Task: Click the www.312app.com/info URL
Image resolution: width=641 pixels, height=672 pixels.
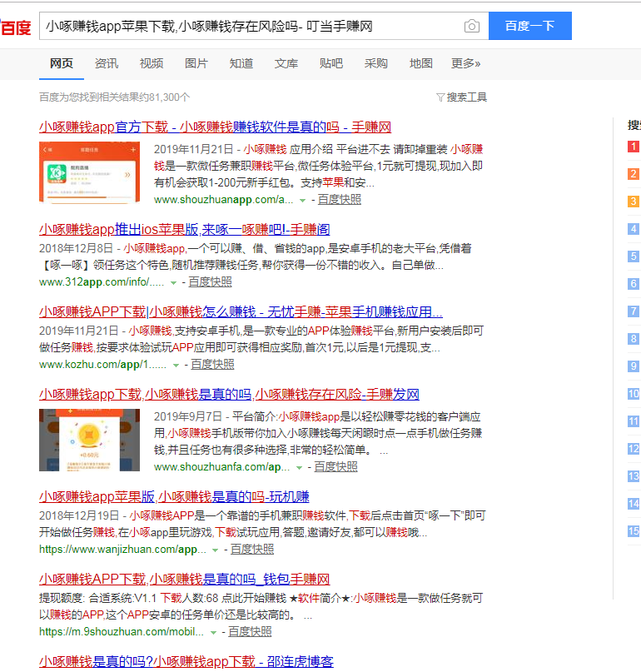Action: click(x=102, y=282)
